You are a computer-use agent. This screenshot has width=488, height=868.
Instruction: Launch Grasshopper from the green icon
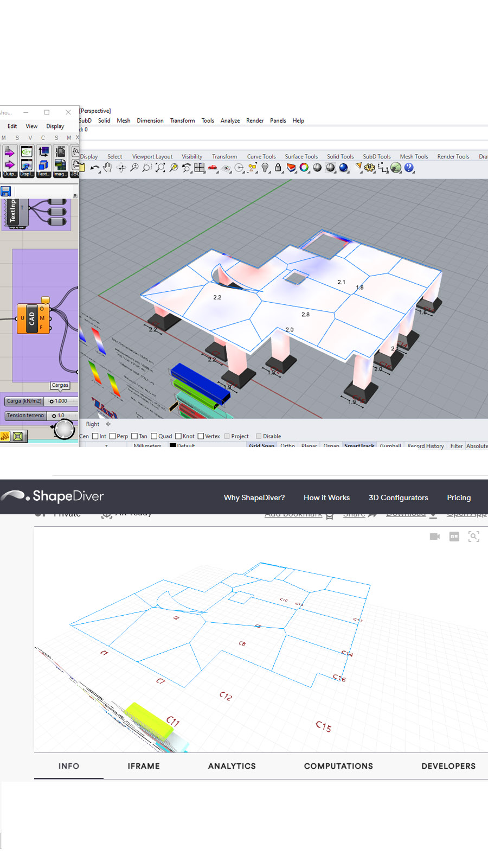coord(396,168)
